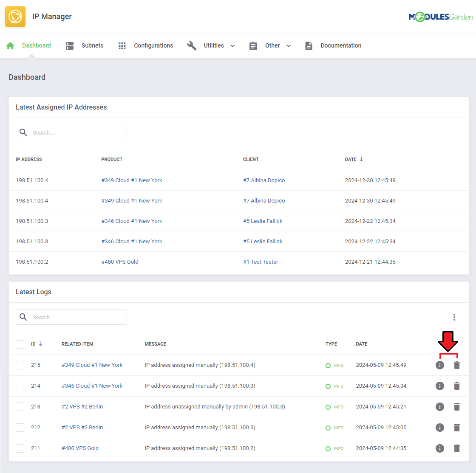This screenshot has height=473, width=476.
Task: Open the Subnets menu item
Action: click(92, 45)
